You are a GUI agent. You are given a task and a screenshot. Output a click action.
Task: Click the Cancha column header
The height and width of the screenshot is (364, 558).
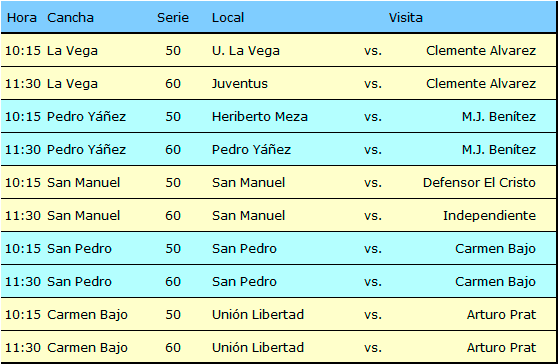coord(70,17)
